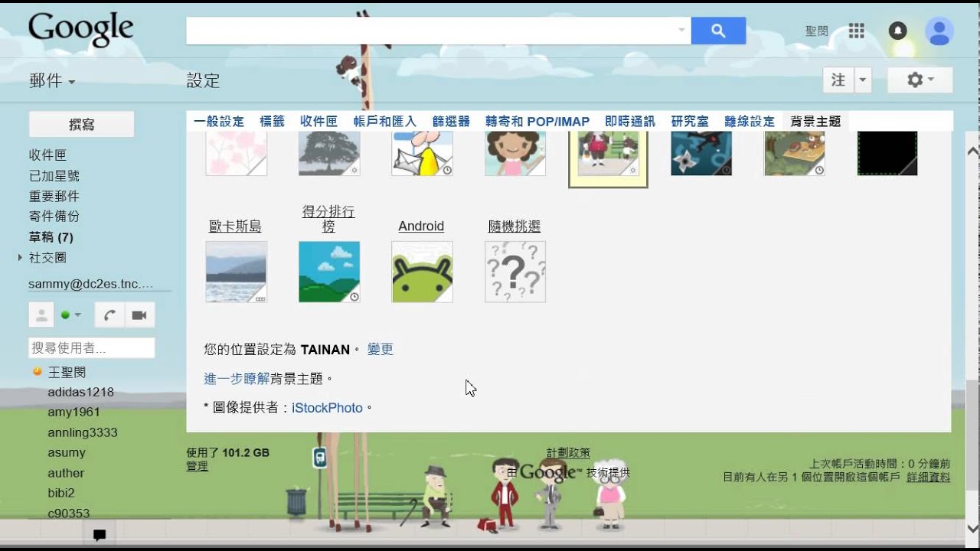
Task: Open the 草稿 (7) folder
Action: pos(51,237)
